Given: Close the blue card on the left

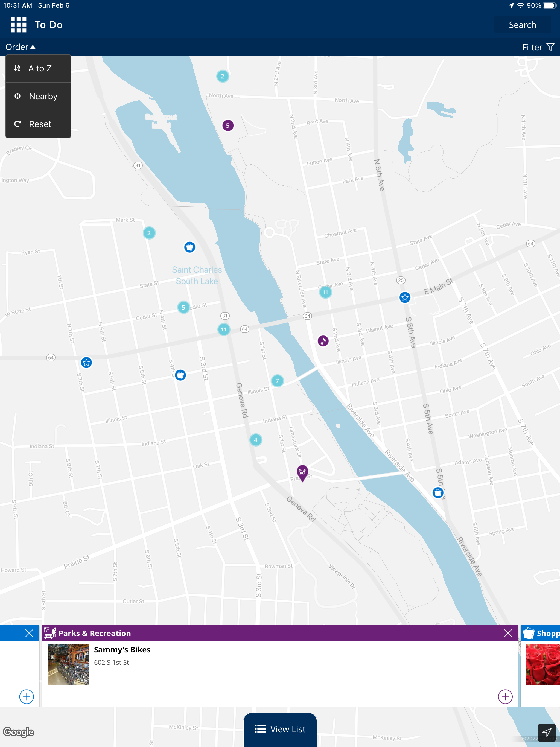Looking at the screenshot, I should (29, 633).
